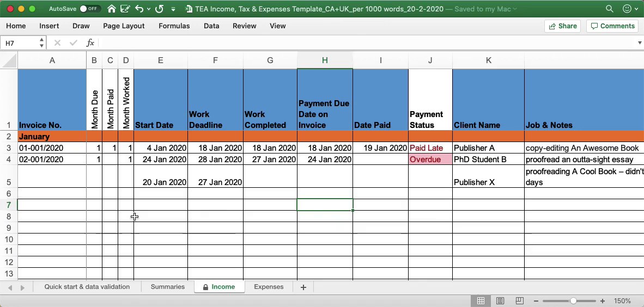Click cell '02-001/2020'

click(52, 159)
